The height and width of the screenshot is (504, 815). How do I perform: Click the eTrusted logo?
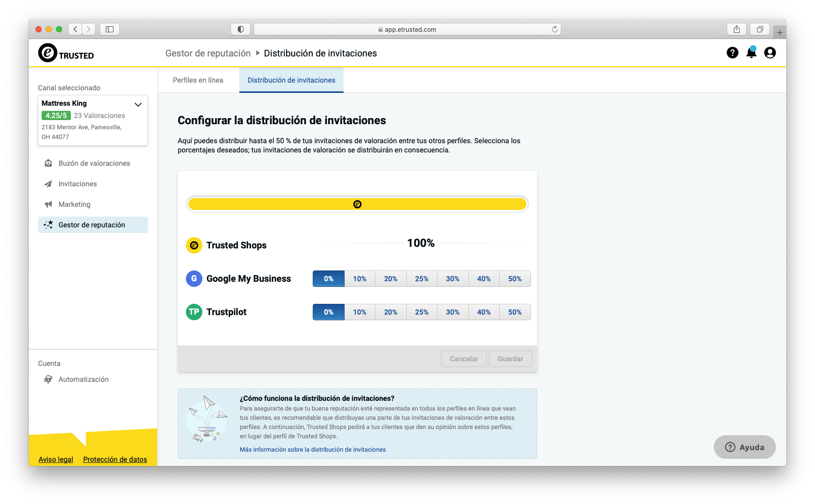coord(66,53)
